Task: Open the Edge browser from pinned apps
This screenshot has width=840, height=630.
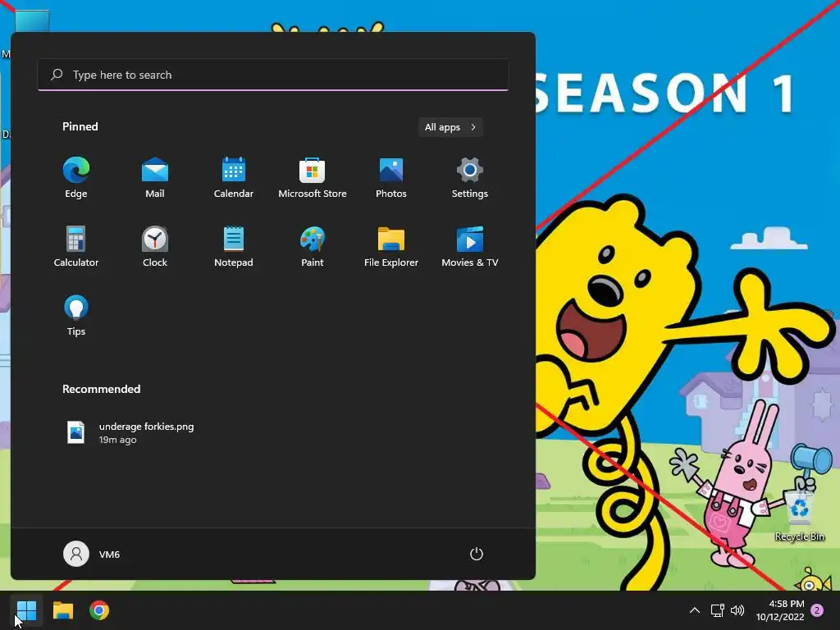Action: coord(76,178)
